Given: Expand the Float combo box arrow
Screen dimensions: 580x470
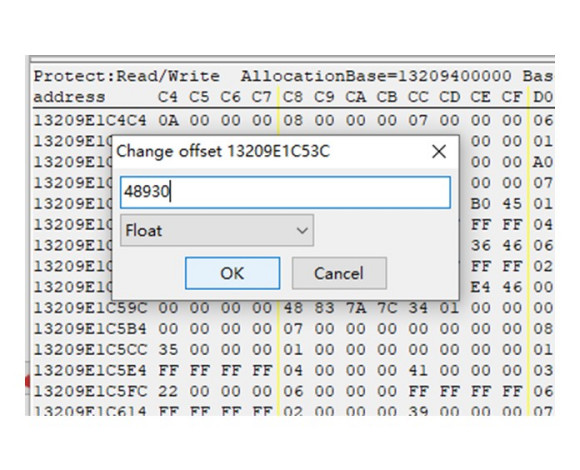Looking at the screenshot, I should [302, 230].
